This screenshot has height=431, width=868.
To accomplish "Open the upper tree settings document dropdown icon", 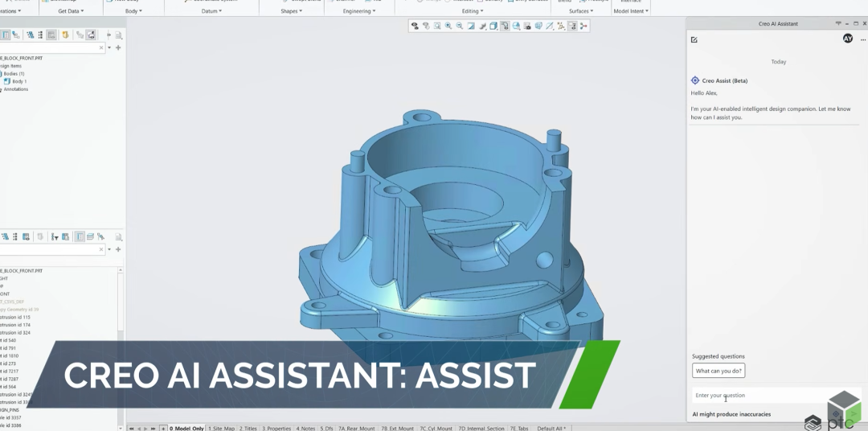I will pyautogui.click(x=118, y=35).
